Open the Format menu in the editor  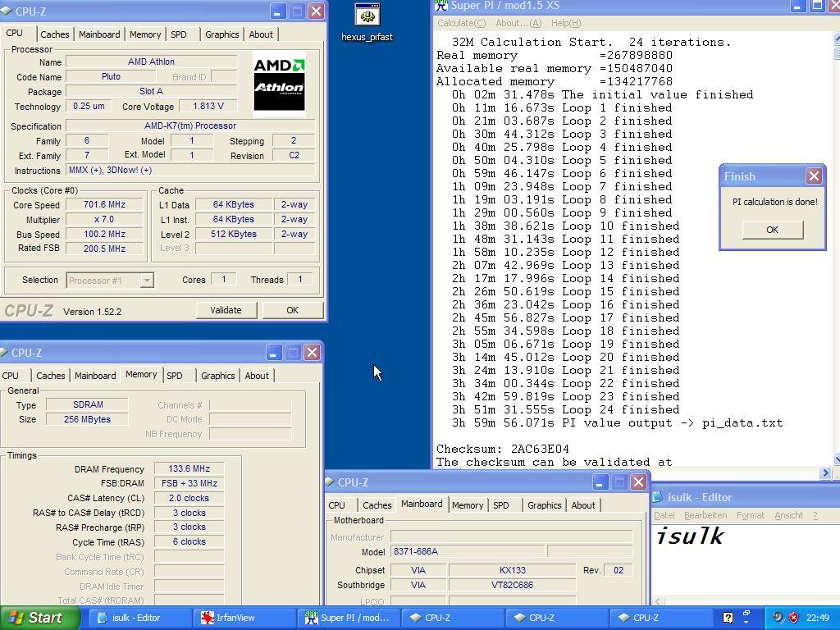pyautogui.click(x=751, y=515)
